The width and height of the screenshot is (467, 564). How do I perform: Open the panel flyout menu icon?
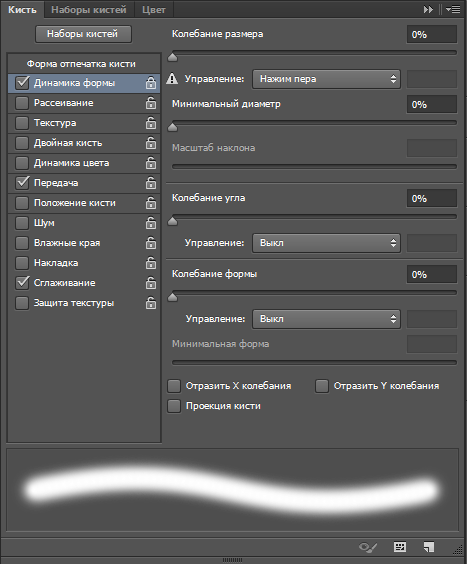click(x=453, y=10)
